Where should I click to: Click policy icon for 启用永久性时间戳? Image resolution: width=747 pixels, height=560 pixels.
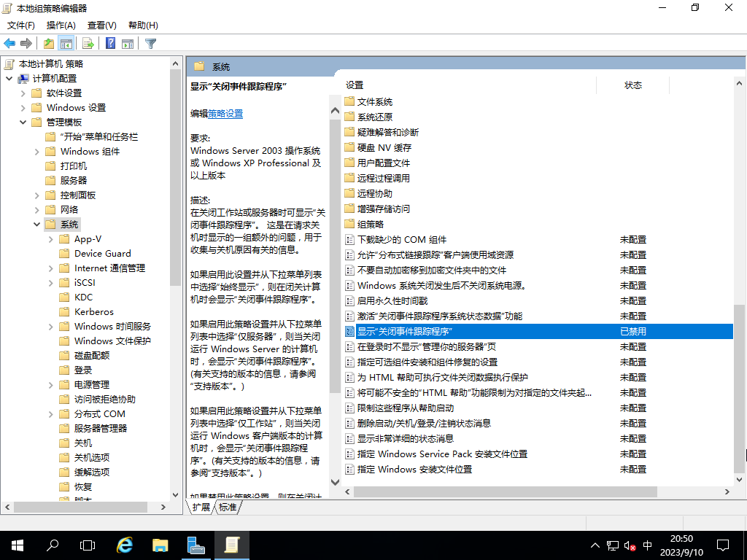coord(349,300)
